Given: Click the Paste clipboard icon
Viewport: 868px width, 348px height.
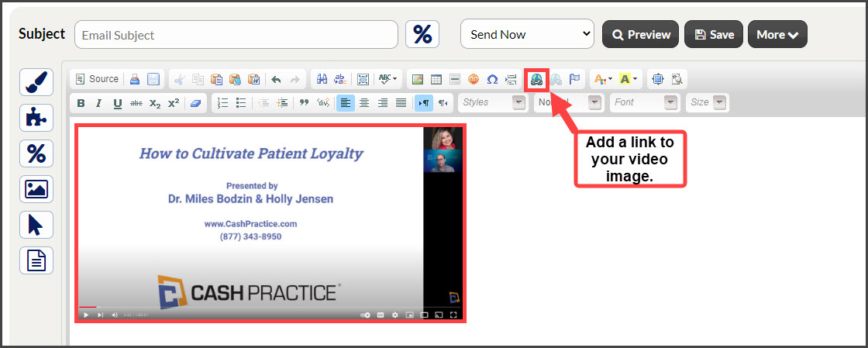Looking at the screenshot, I should (x=216, y=79).
